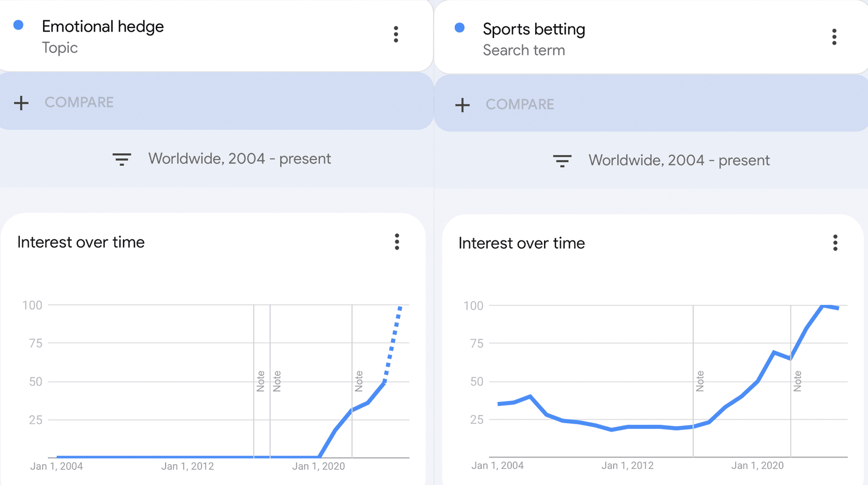
Task: Click the first Note marker on the Emotional hedge chart
Action: click(261, 381)
